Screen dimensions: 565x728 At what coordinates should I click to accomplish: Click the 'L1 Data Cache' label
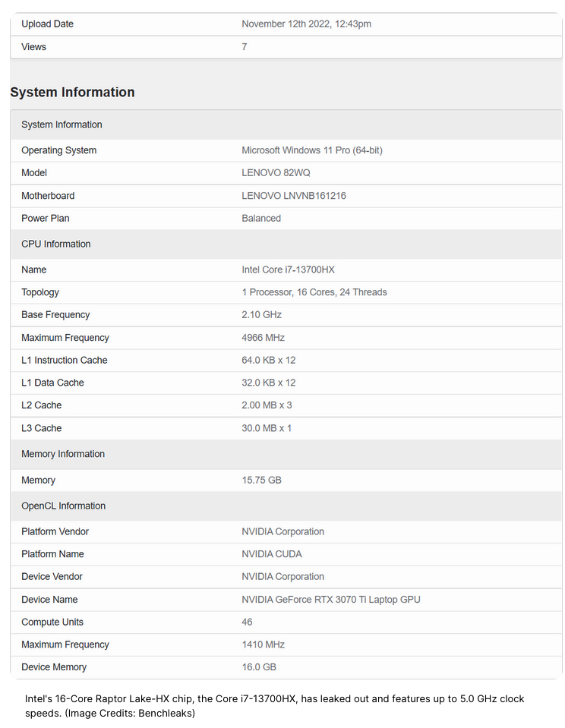(x=52, y=383)
